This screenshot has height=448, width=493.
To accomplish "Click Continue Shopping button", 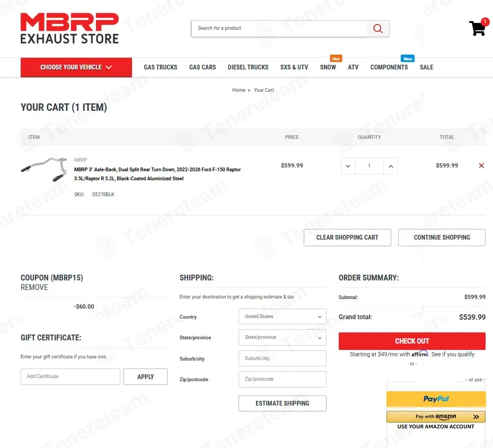I will coord(442,238).
